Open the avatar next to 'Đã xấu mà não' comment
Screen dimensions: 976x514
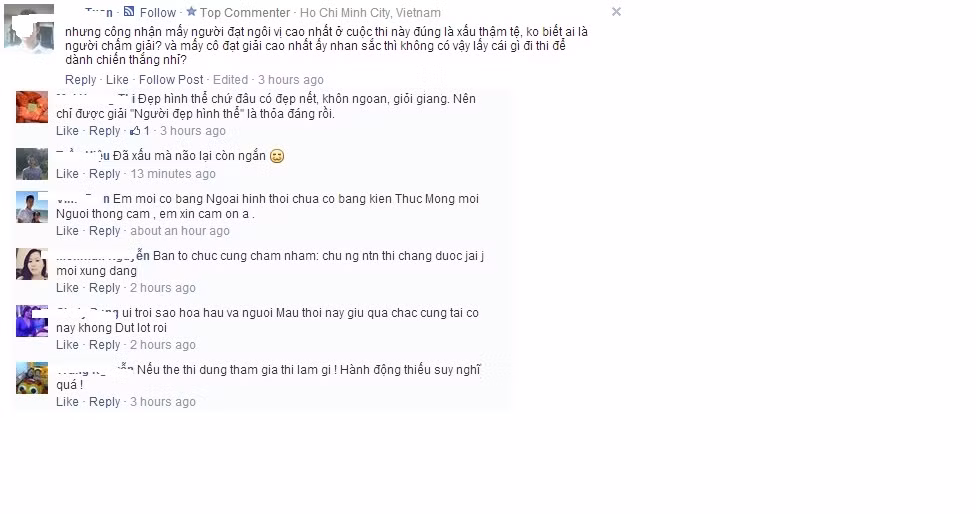(x=32, y=164)
